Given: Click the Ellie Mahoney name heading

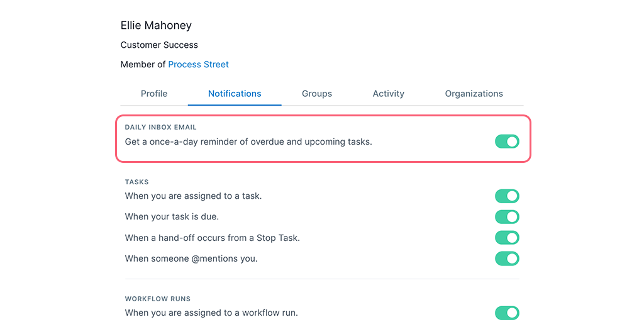Looking at the screenshot, I should (156, 25).
